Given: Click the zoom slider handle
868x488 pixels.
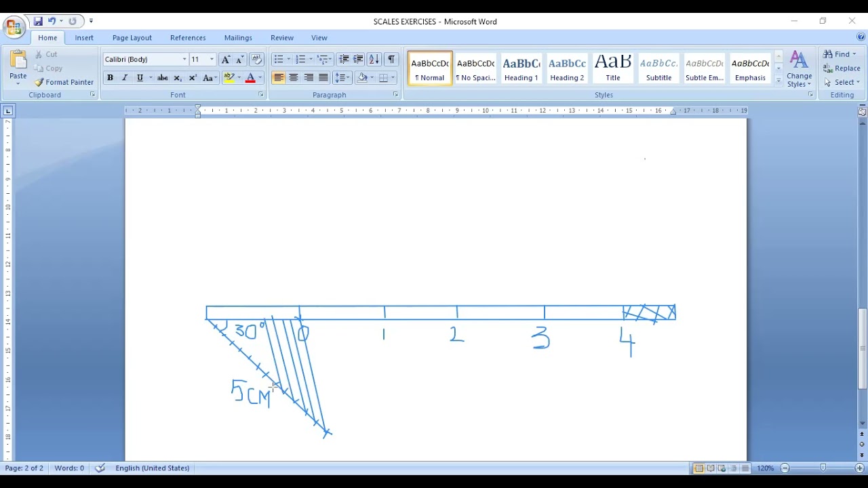Looking at the screenshot, I should point(823,468).
